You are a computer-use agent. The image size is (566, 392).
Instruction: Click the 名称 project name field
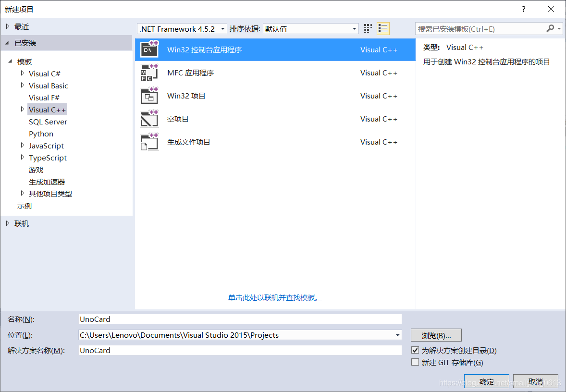tap(240, 319)
